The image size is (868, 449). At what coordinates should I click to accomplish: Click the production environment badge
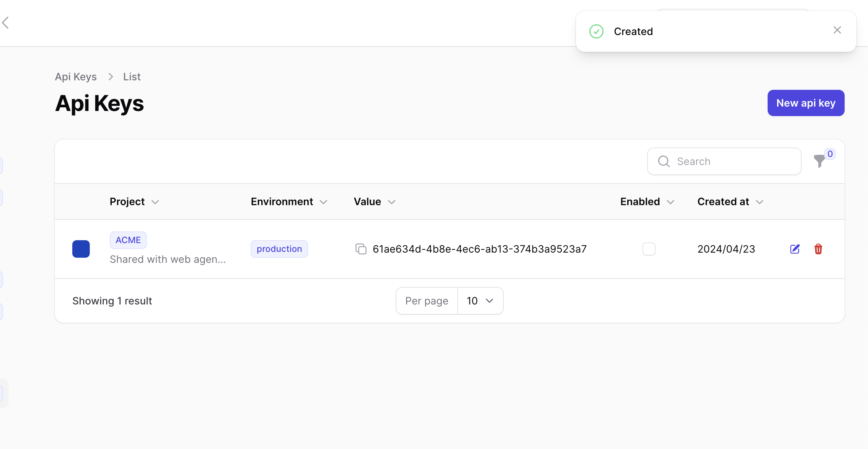point(279,249)
